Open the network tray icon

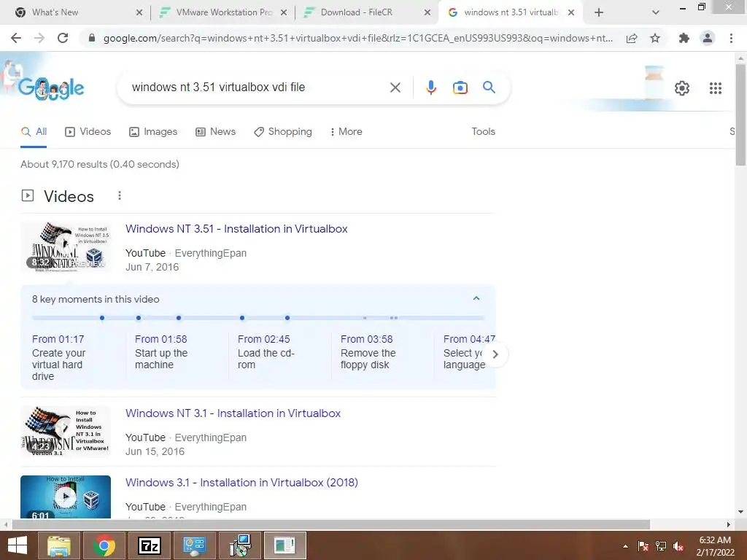click(661, 546)
